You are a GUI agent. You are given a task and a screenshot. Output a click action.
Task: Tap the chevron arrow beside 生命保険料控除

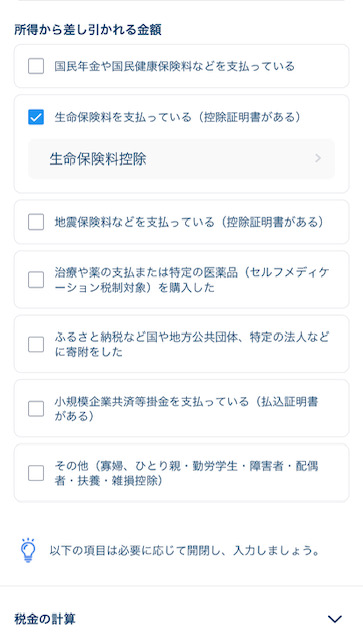click(x=318, y=158)
